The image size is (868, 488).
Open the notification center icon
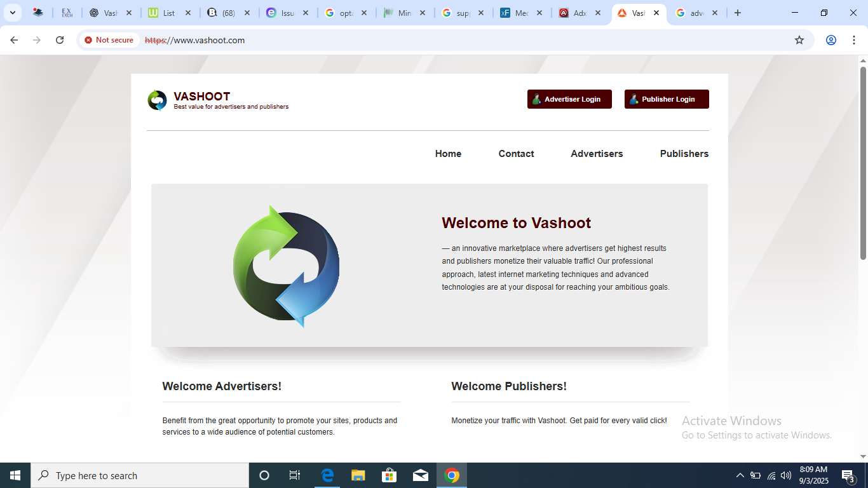[848, 475]
